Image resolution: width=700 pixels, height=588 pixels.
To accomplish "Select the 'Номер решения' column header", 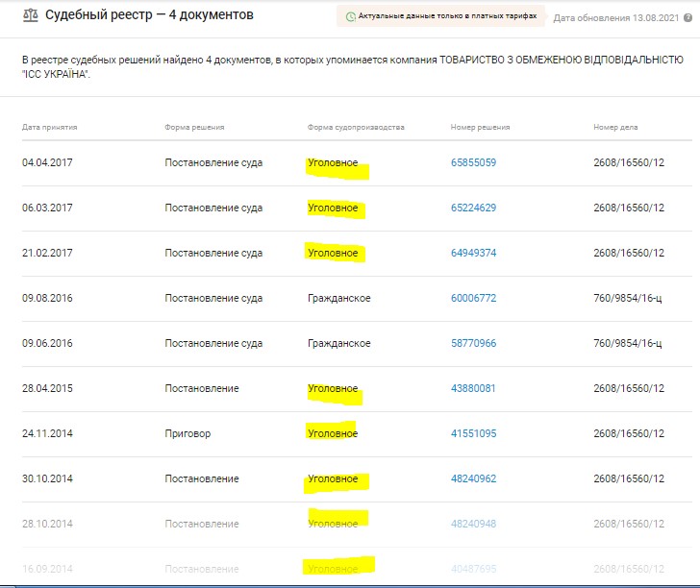I will point(480,127).
